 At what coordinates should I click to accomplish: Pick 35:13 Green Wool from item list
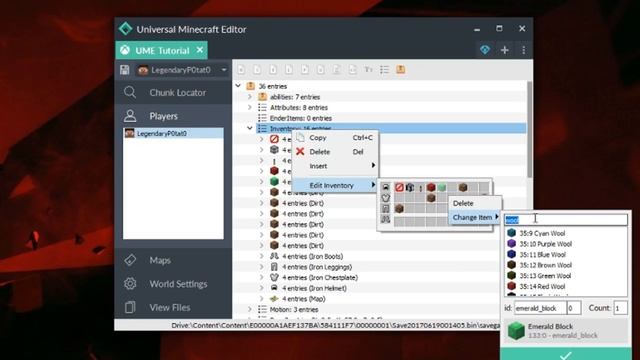[566, 276]
